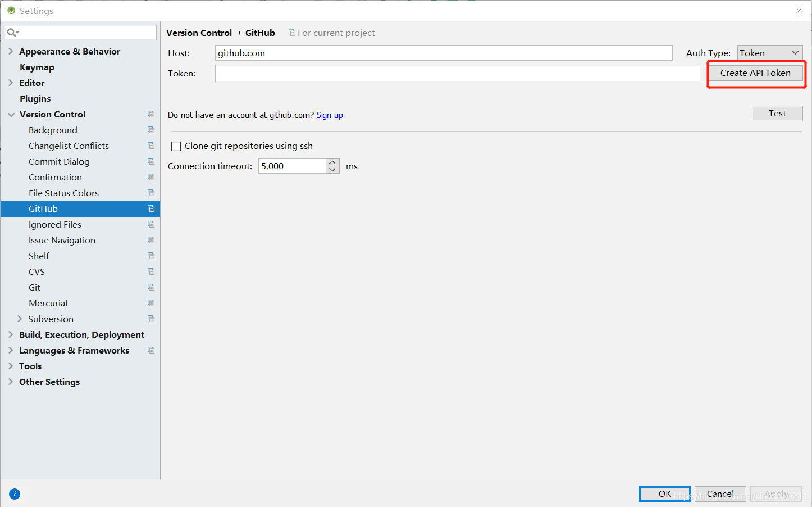Screen dimensions: 812x507
Task: Click the For current project icon in header
Action: click(292, 33)
